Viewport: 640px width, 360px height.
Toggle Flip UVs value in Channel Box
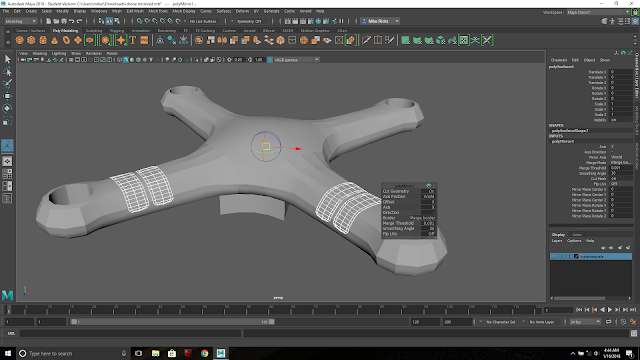(621, 184)
